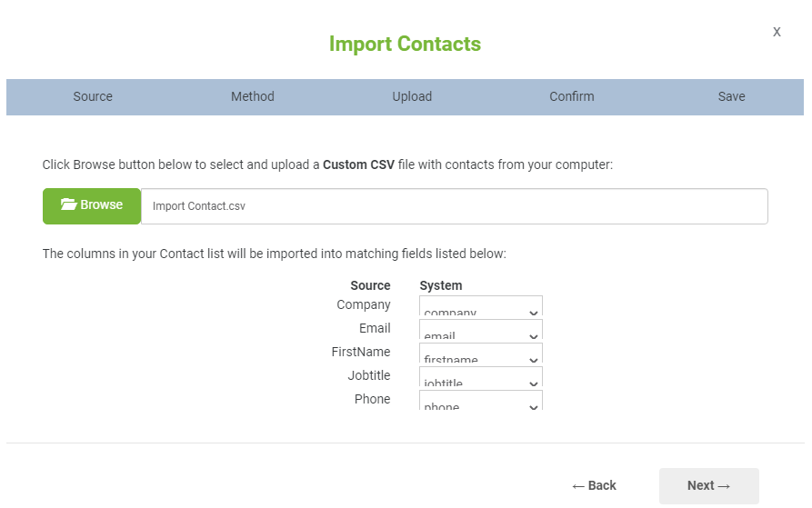This screenshot has width=812, height=508.
Task: Click the chevron arrow of phone dropdown
Action: pos(534,407)
